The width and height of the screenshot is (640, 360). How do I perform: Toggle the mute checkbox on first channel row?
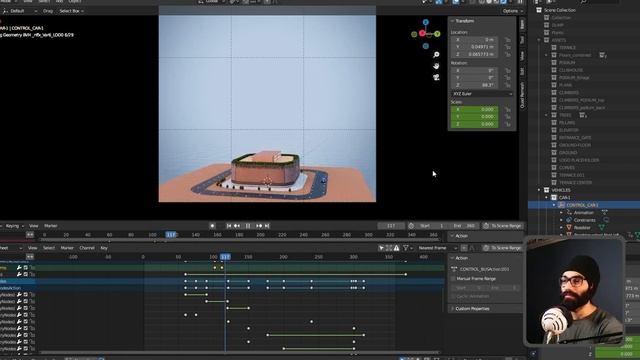25,268
